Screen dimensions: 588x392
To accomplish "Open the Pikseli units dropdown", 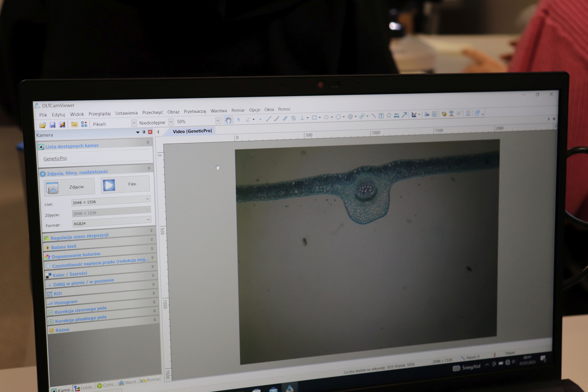I will (134, 123).
